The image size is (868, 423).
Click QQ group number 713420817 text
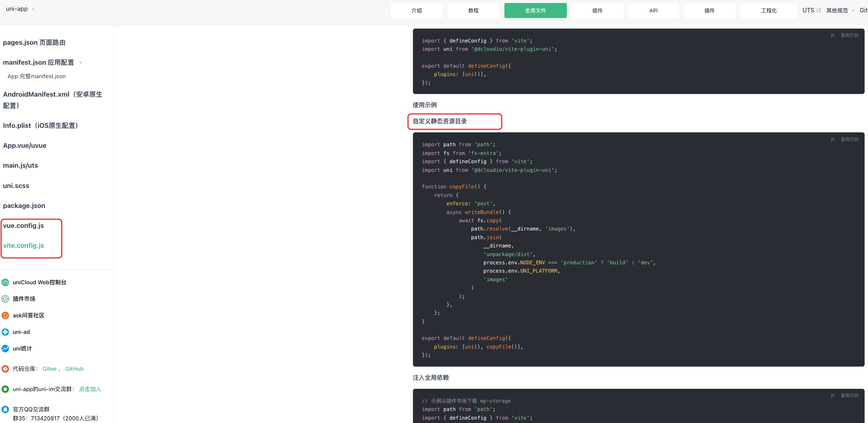45,418
